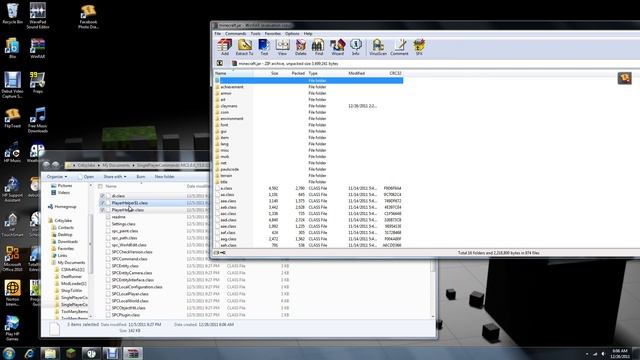
Task: Open WinRAR Tools menu
Action: click(x=256, y=33)
